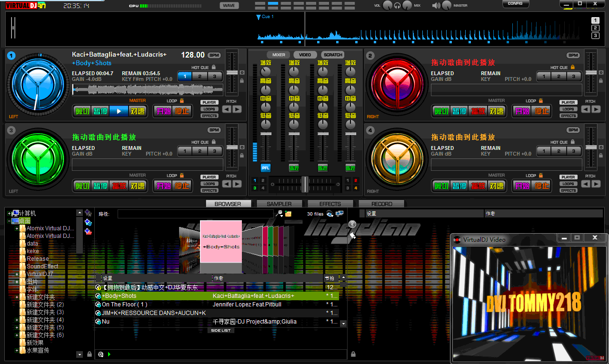Viewport: 609px width, 364px height.
Task: Collapse the 桌面 tree node
Action: pos(9,221)
